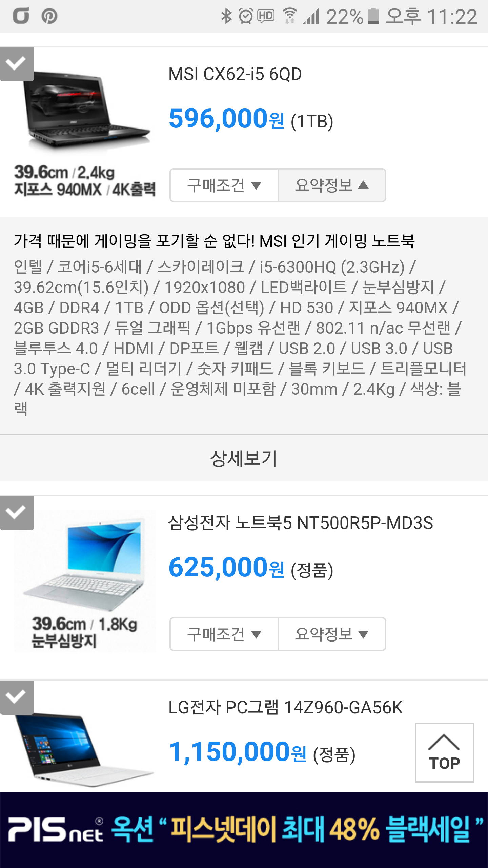Screen dimensions: 488x868
Task: Tap the HD voice status icon
Action: coord(266,16)
